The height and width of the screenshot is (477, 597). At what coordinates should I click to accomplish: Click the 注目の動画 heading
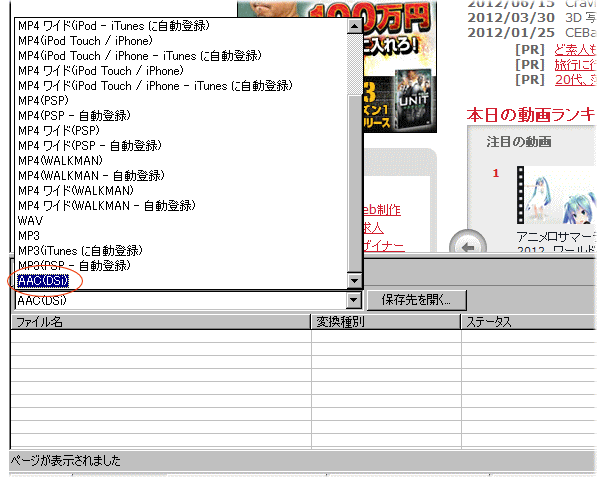(519, 142)
